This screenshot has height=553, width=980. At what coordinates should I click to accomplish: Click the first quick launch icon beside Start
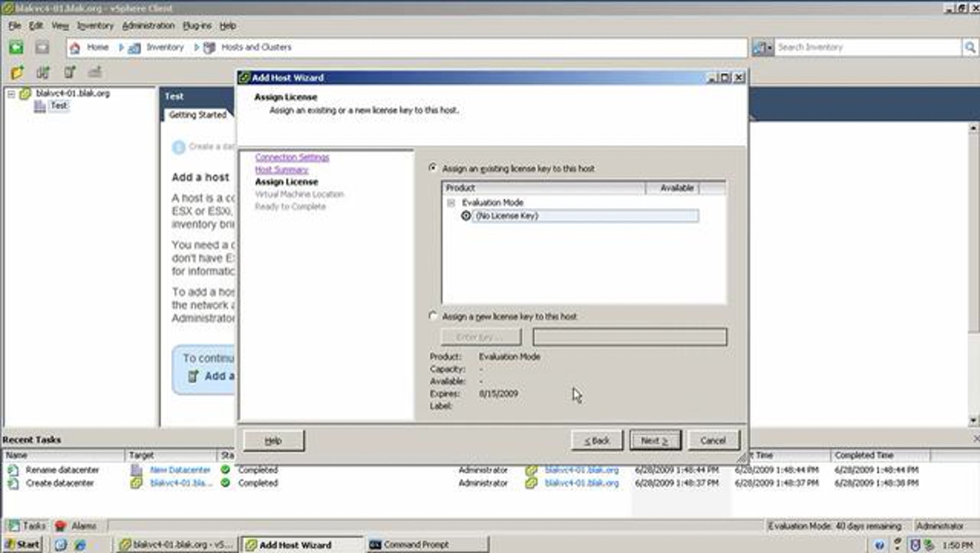click(x=60, y=545)
